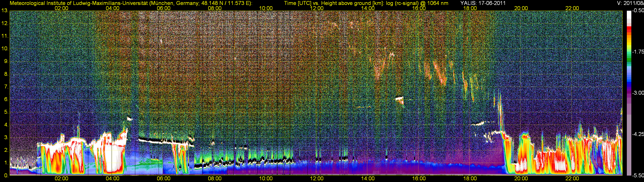
Task: Click the 4 km height axis label
Action: pos(6,125)
